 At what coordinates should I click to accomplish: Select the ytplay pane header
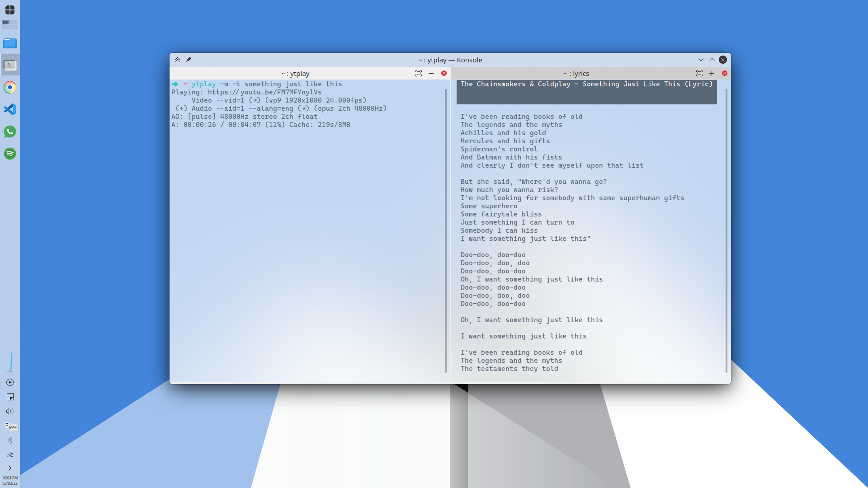295,73
